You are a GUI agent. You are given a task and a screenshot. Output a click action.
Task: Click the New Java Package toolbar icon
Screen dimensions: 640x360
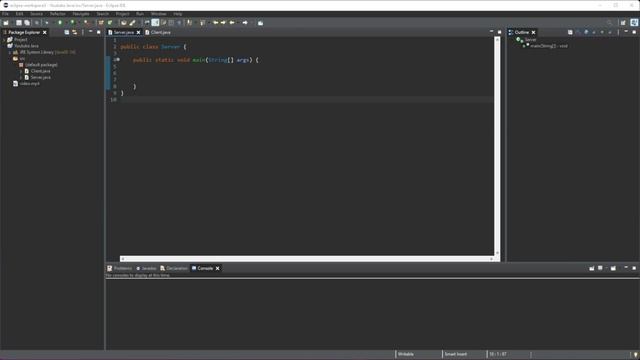coord(101,23)
